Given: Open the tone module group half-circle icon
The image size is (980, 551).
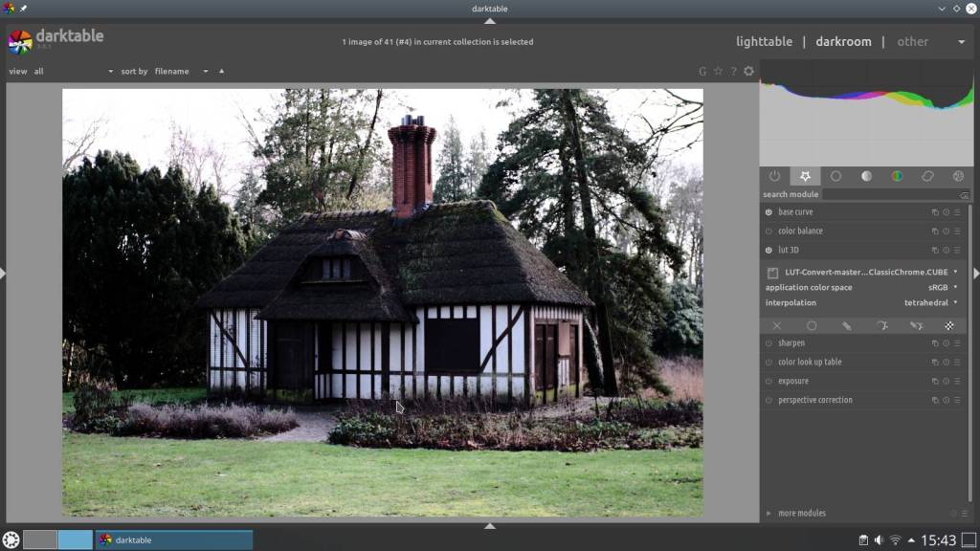Looking at the screenshot, I should [x=866, y=176].
